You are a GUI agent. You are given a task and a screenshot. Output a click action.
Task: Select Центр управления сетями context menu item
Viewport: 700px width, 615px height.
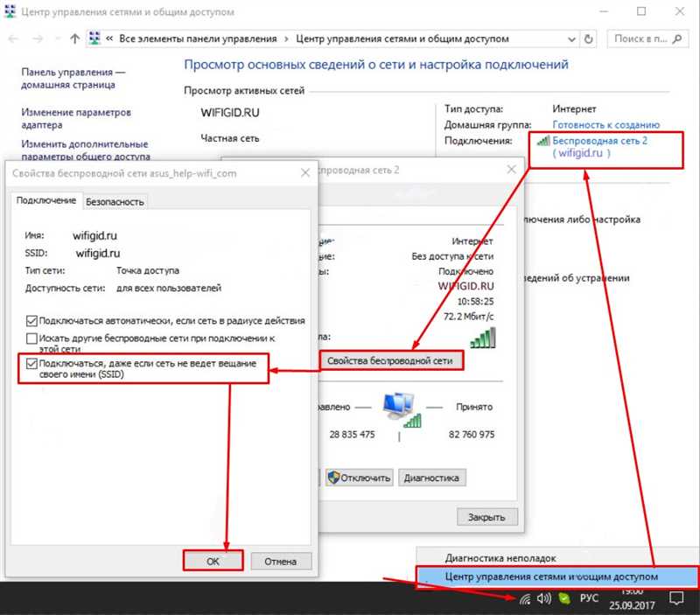557,577
